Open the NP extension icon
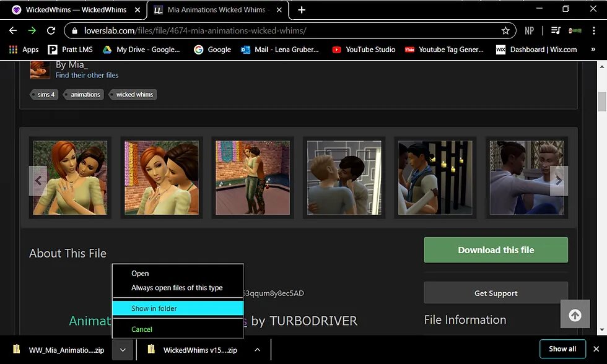Screen dimensions: 607x364 (529, 30)
